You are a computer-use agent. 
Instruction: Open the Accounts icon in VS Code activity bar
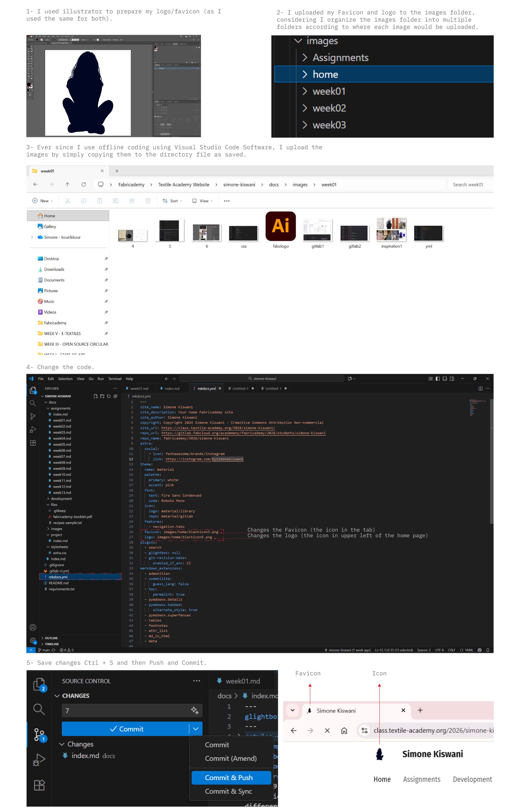click(x=33, y=627)
